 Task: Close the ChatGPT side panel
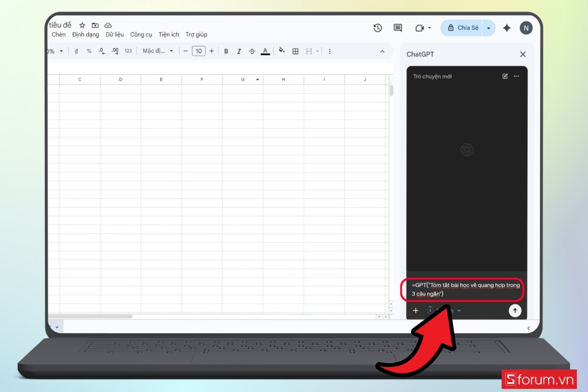pyautogui.click(x=523, y=54)
